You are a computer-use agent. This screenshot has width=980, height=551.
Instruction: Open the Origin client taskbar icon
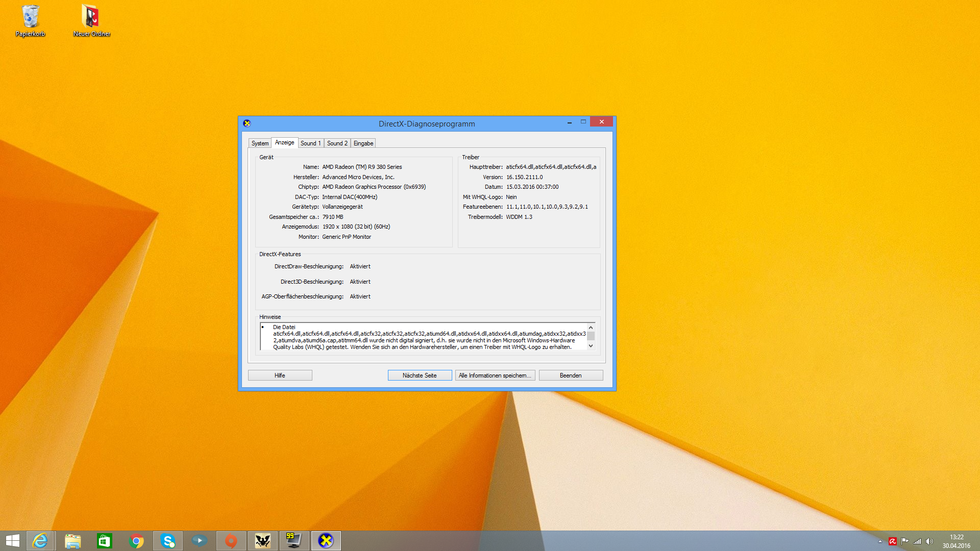(x=231, y=541)
